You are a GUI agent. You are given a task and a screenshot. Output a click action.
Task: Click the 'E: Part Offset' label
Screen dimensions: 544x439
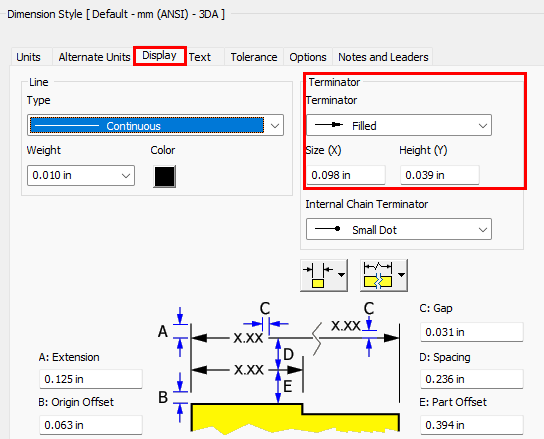click(x=453, y=402)
